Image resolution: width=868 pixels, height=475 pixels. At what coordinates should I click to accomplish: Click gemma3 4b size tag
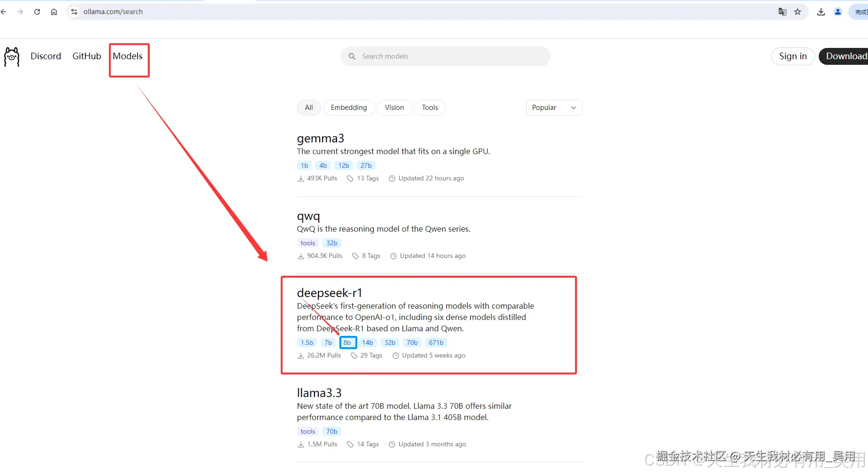pos(323,165)
